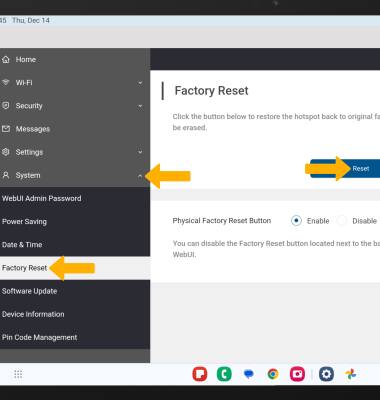Click the Settings label in the sidebar
Viewport: 380px width, 400px height.
pyautogui.click(x=29, y=152)
